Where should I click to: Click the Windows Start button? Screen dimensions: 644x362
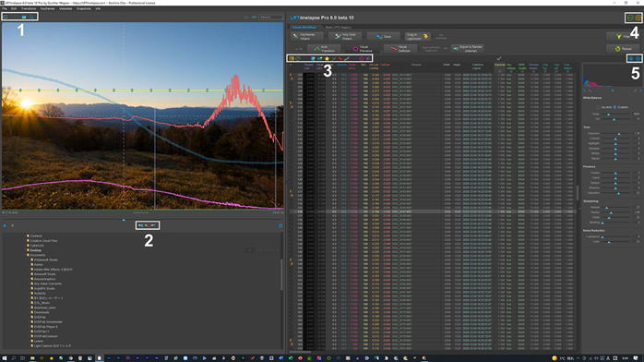5,358
